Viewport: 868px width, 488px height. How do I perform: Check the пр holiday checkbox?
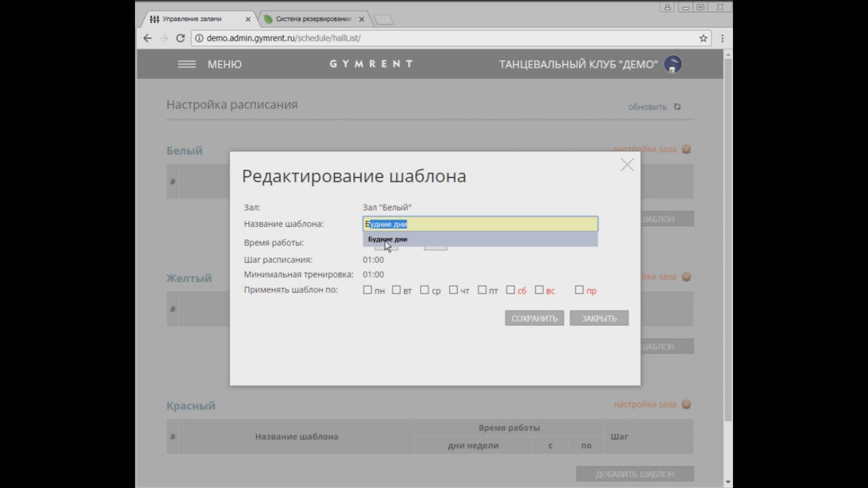click(579, 290)
